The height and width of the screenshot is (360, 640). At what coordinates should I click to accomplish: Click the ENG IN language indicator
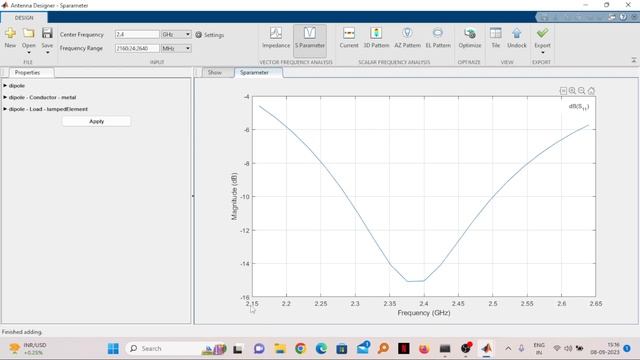pos(539,349)
